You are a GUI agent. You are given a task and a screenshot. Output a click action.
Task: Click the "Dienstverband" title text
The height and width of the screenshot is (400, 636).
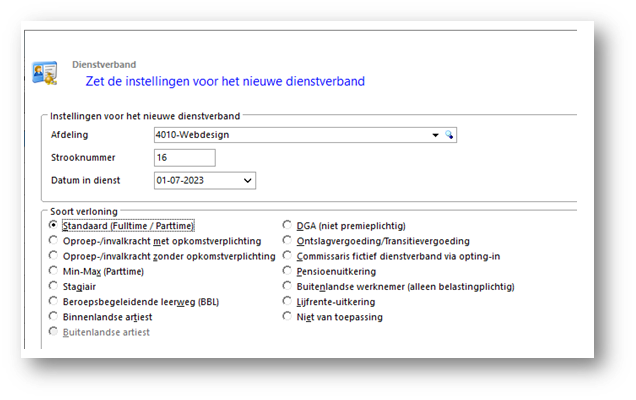click(104, 65)
